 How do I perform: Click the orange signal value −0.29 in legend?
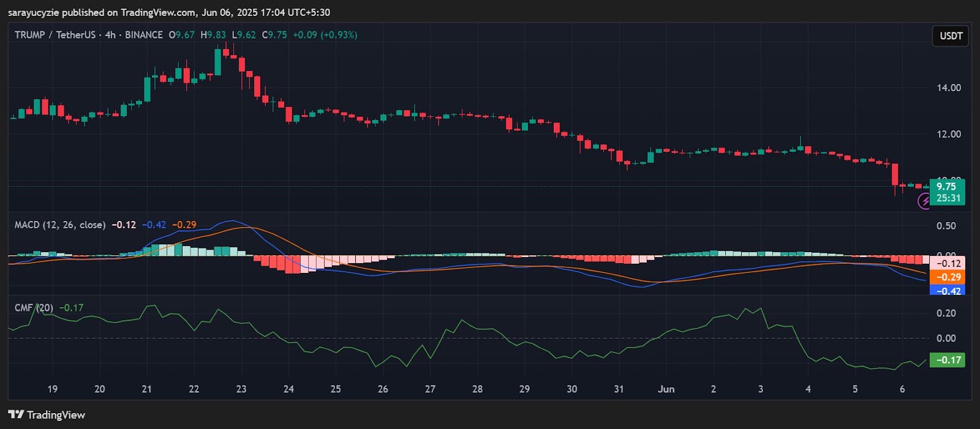(x=184, y=225)
